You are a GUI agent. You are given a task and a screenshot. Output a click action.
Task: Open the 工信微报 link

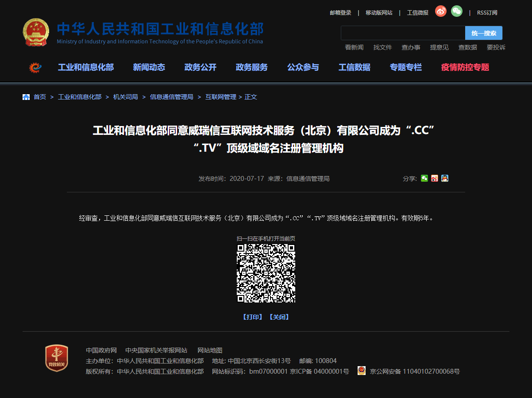418,13
